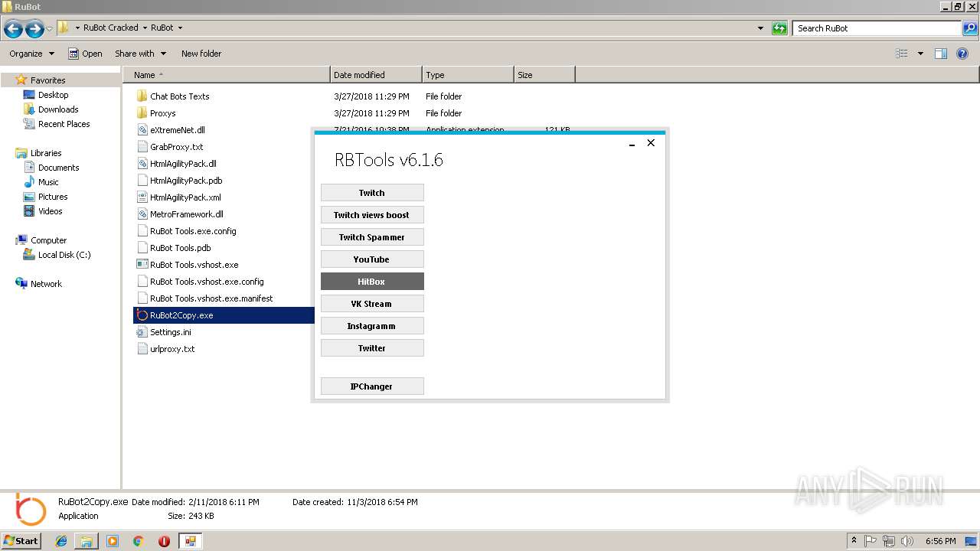Create a New folder
The image size is (980, 551).
[201, 54]
